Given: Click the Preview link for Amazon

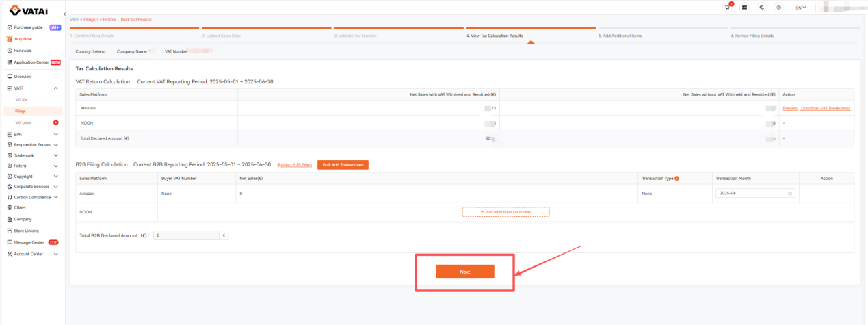Looking at the screenshot, I should click(x=790, y=108).
